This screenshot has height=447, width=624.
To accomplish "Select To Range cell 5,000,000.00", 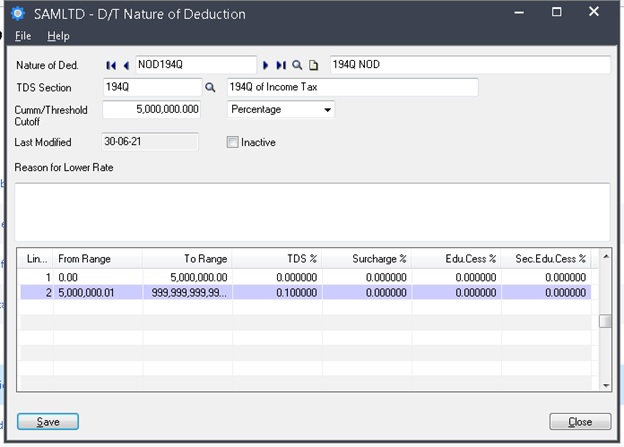I will (187, 277).
